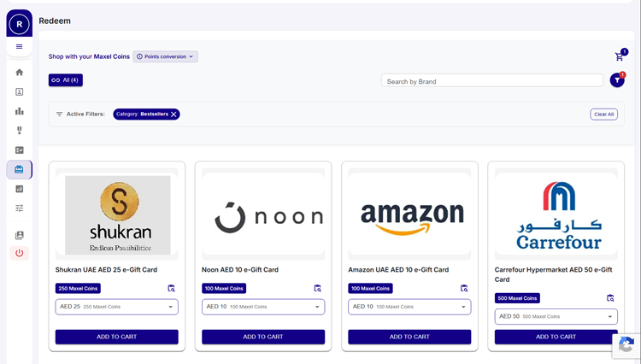Click the Amazon logo thumbnail

409,214
